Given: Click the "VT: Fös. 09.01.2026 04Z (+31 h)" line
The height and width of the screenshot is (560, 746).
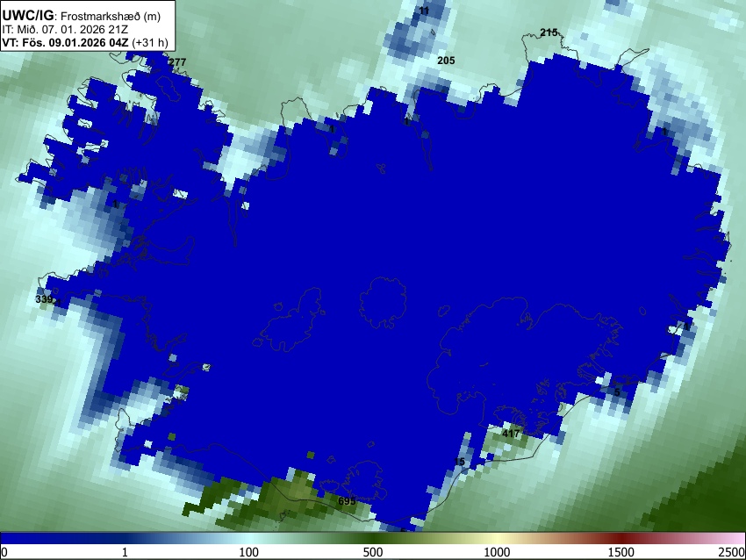Looking at the screenshot, I should 85,42.
